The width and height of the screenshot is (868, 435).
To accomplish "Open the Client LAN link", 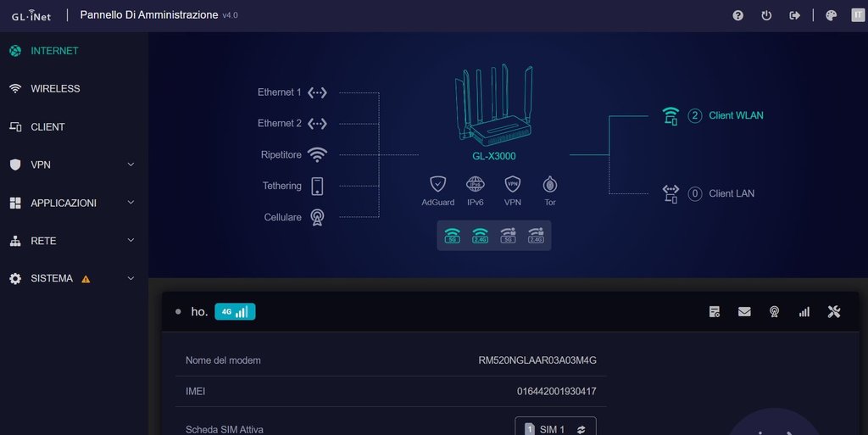I will [732, 193].
